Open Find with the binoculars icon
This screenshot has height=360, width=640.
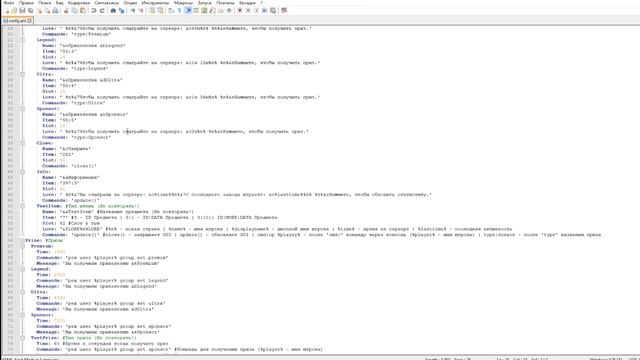point(113,10)
